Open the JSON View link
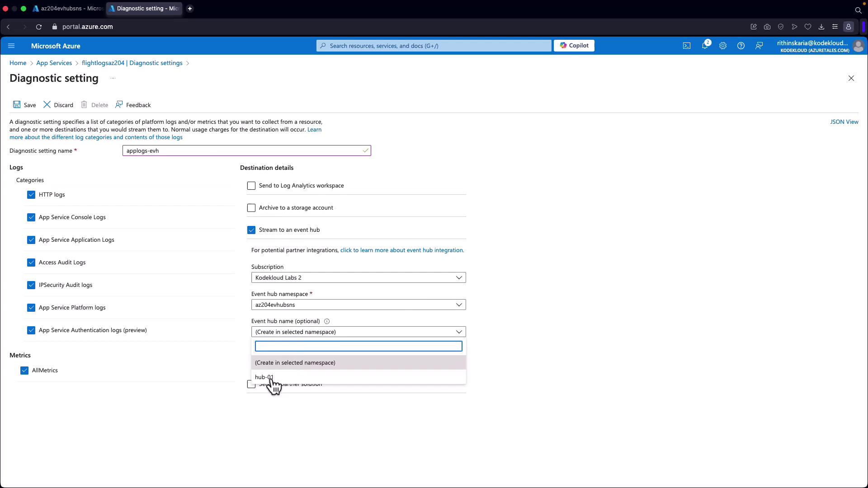 (844, 122)
